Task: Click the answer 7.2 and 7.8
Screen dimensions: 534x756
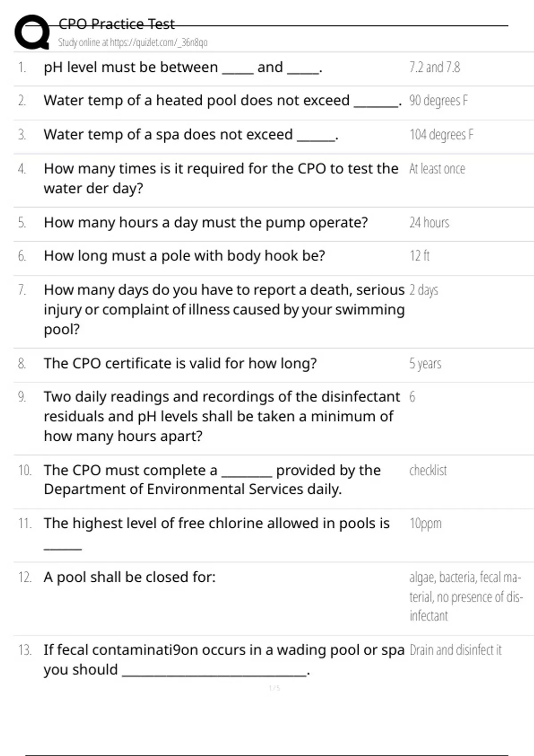Action: click(434, 67)
